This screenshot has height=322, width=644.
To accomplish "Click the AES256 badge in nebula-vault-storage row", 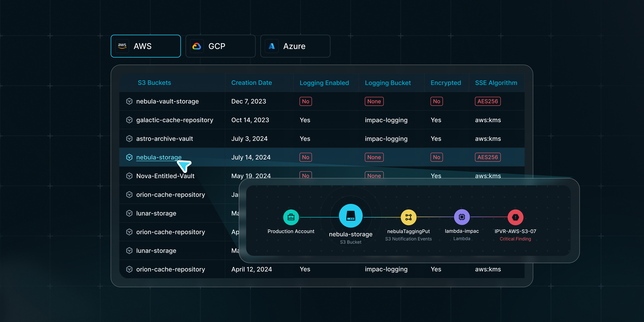I will (487, 101).
